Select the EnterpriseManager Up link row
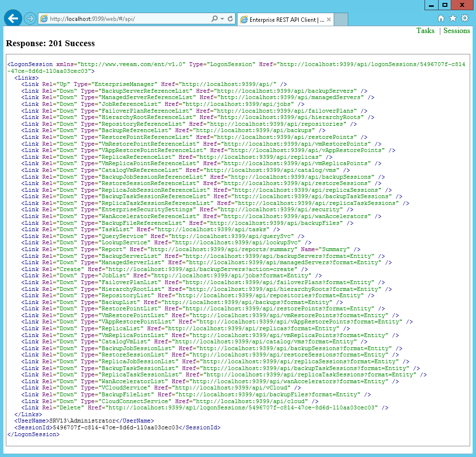 [x=154, y=85]
